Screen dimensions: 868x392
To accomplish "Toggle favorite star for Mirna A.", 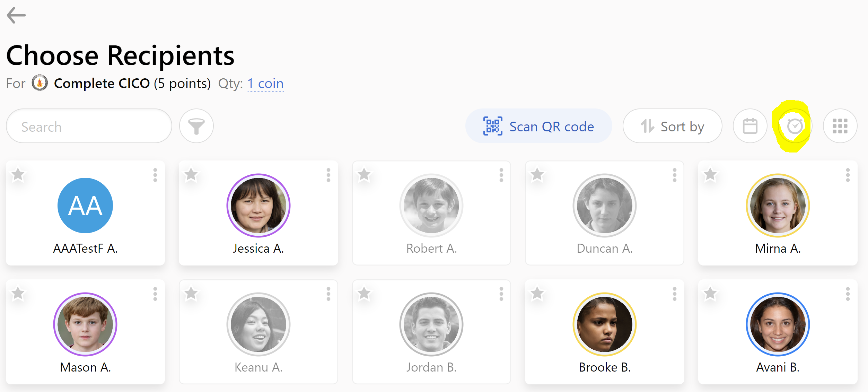I will tap(710, 175).
